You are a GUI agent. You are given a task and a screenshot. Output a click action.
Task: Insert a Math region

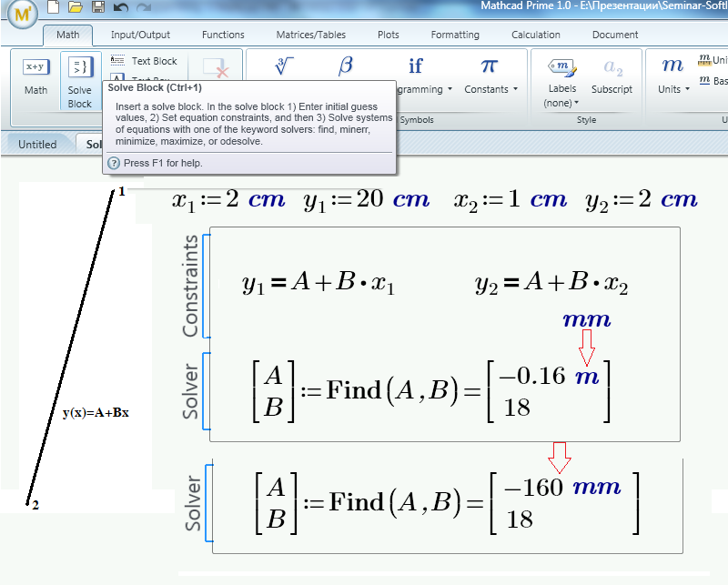(x=35, y=77)
